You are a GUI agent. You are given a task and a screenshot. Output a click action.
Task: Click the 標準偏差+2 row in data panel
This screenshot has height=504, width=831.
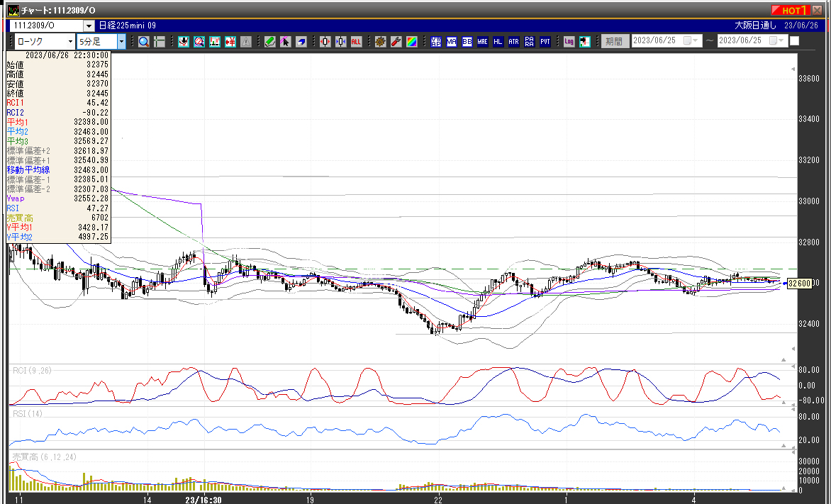point(57,151)
